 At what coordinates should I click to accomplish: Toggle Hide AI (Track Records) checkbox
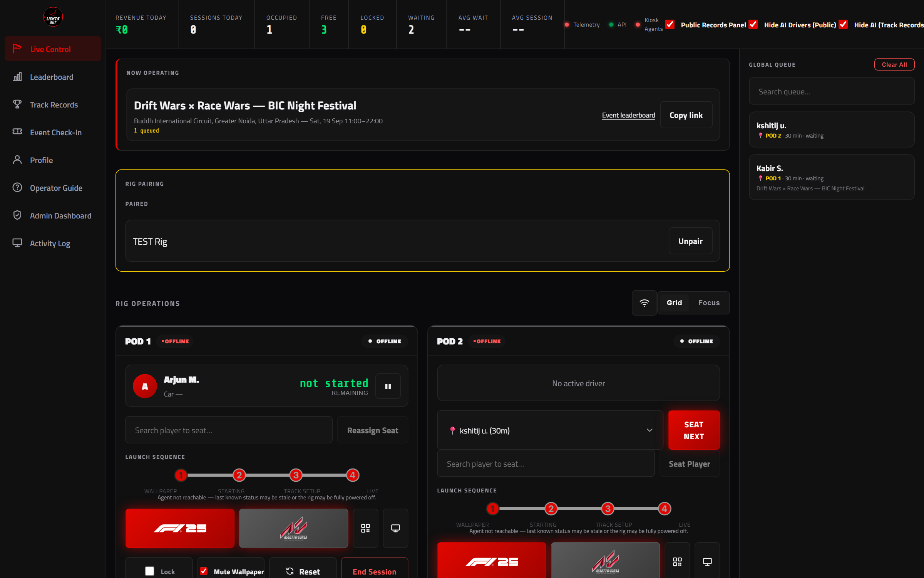843,25
